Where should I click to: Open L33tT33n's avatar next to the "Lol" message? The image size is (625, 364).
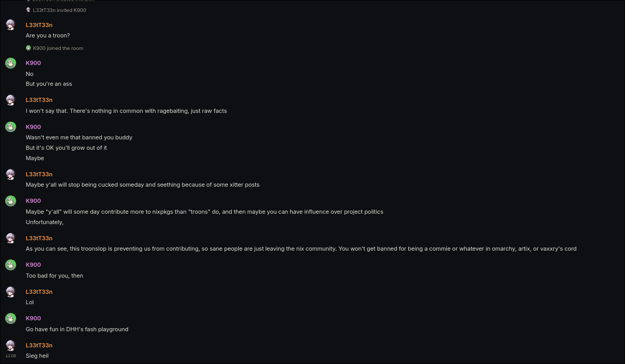[10, 292]
